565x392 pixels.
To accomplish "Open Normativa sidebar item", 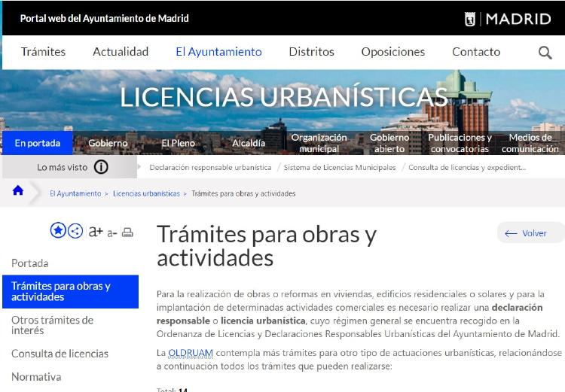I will 36,377.
